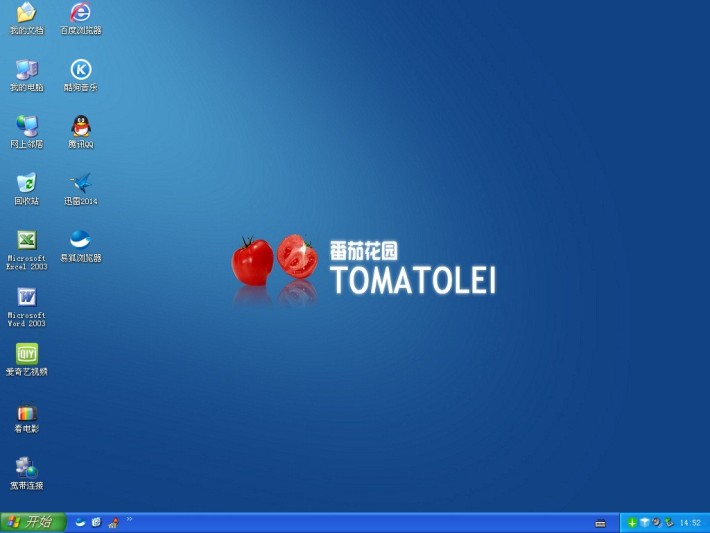Click the white cube tray icon
710x533 pixels.
[x=644, y=523]
